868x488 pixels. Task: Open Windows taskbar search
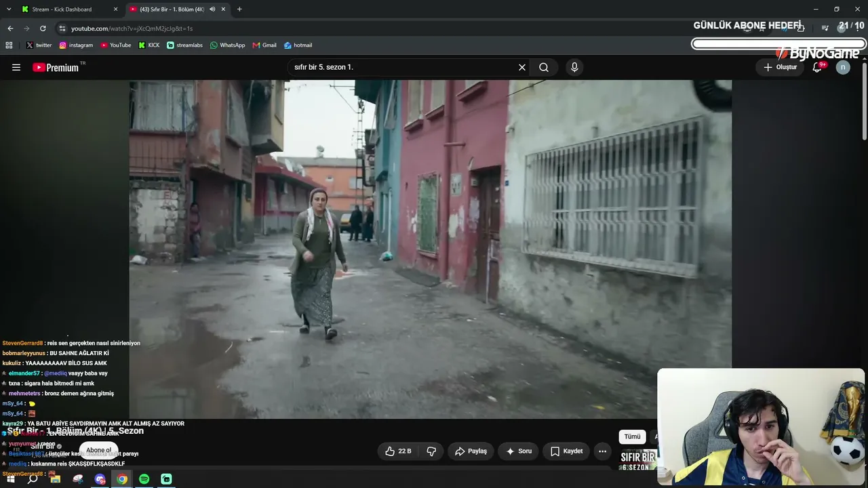pos(33,479)
